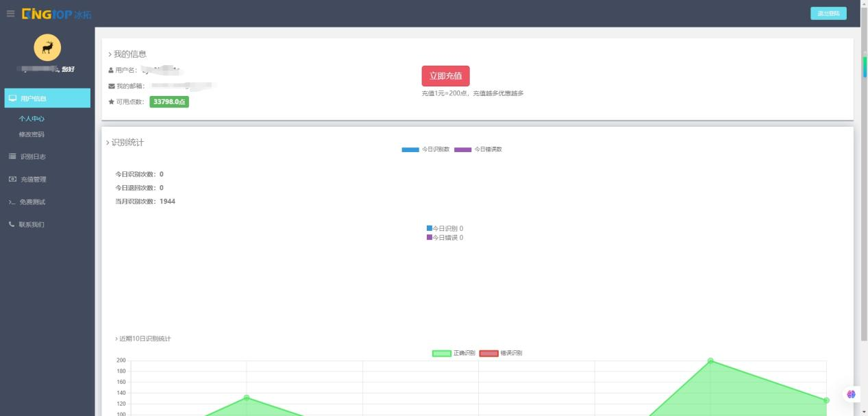Go to the 个人中心 submenu item
Viewport: 868px width, 416px height.
[x=32, y=119]
